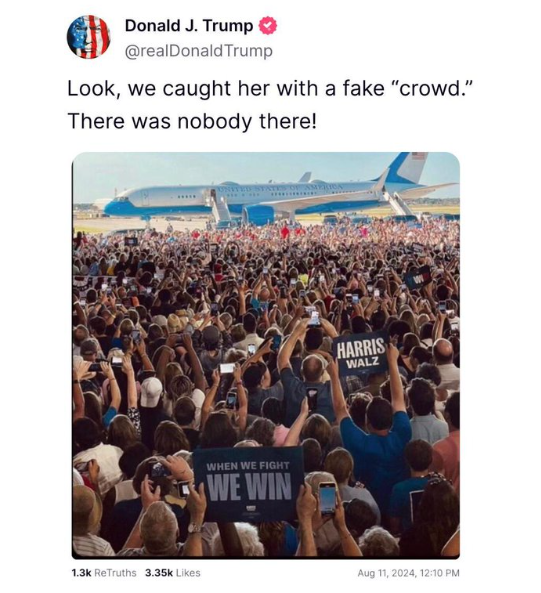Click the white baseball cap in the crowd
The image size is (541, 593).
151,392
